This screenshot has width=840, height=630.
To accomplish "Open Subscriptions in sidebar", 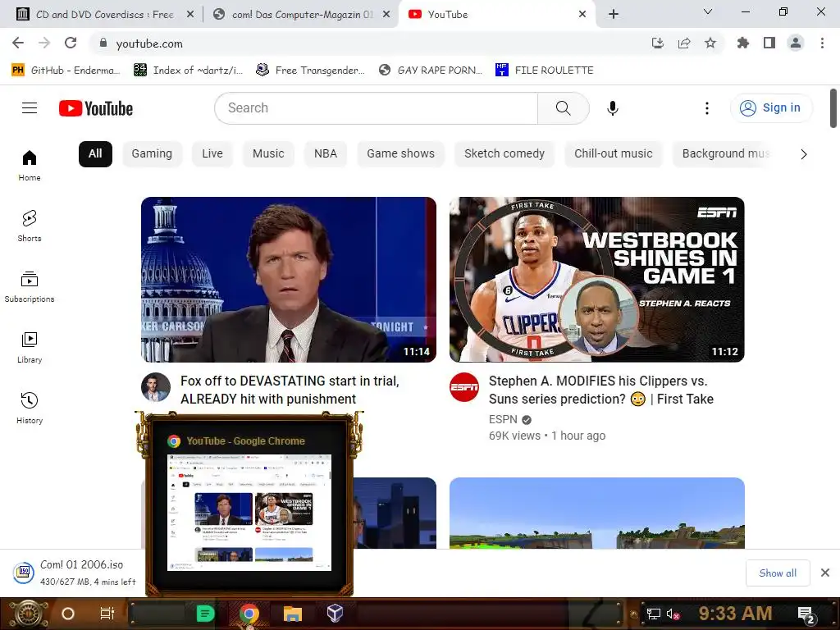I will tap(30, 287).
